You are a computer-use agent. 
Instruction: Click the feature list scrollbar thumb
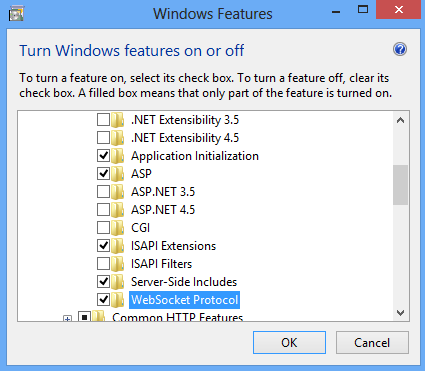pos(400,185)
